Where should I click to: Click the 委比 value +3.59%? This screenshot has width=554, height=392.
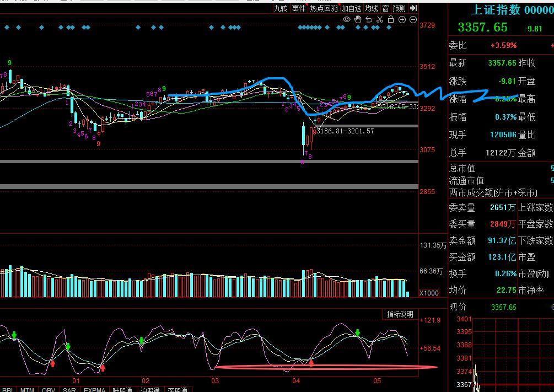(503, 45)
